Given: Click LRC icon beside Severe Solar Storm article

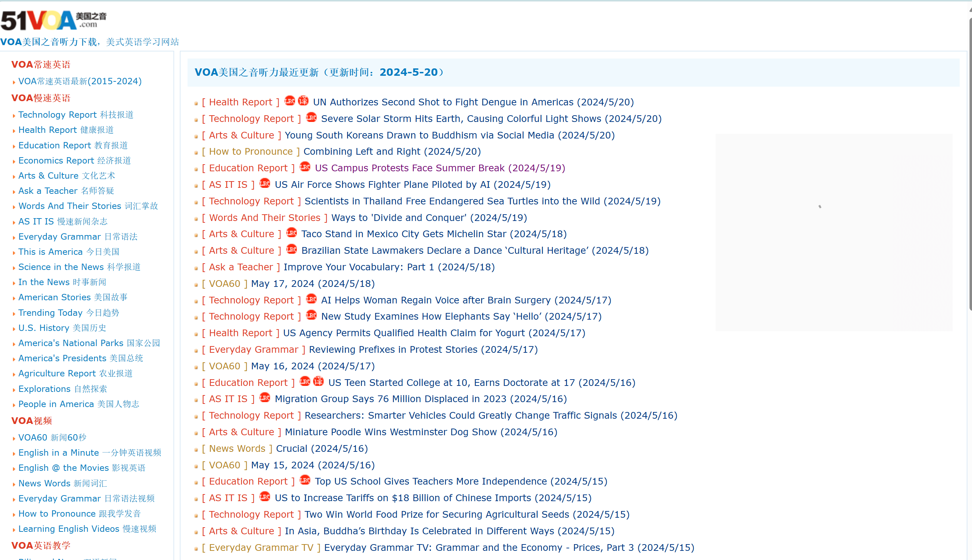Looking at the screenshot, I should [311, 117].
